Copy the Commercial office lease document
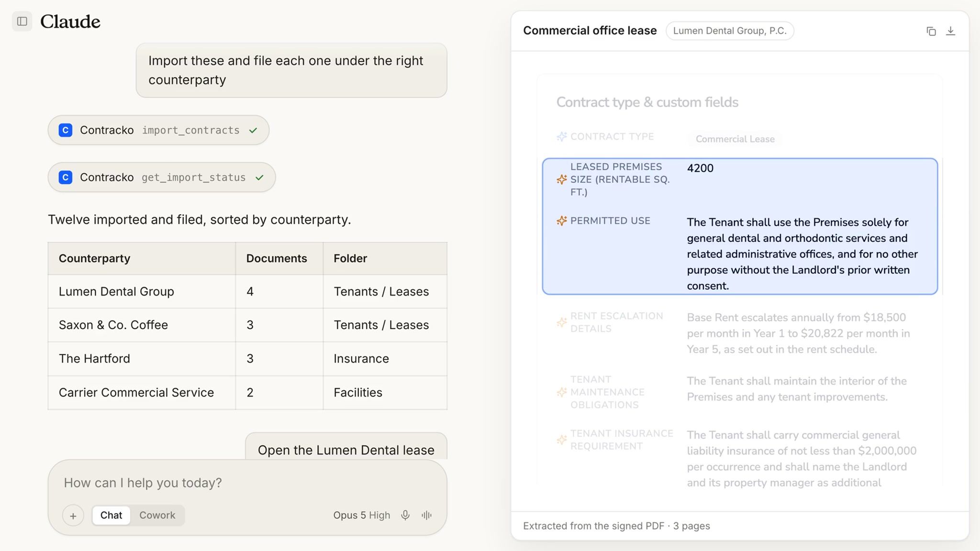980x551 pixels. point(931,31)
